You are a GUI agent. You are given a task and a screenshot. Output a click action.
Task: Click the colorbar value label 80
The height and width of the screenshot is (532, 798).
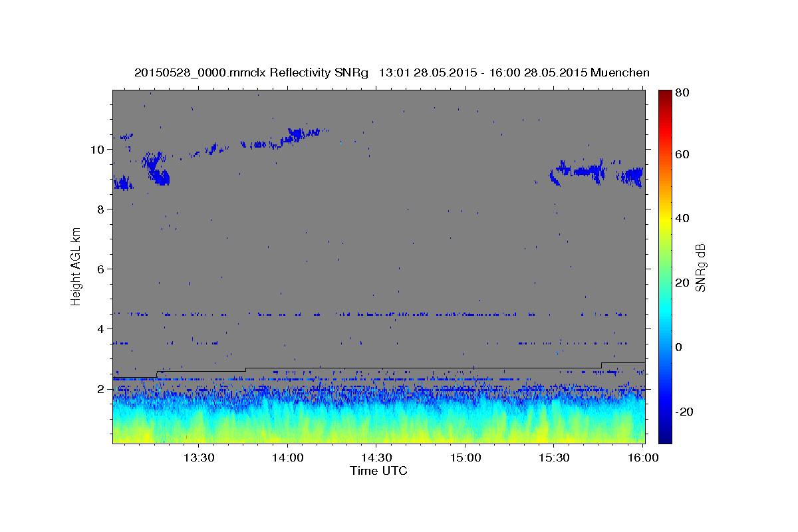coord(682,93)
